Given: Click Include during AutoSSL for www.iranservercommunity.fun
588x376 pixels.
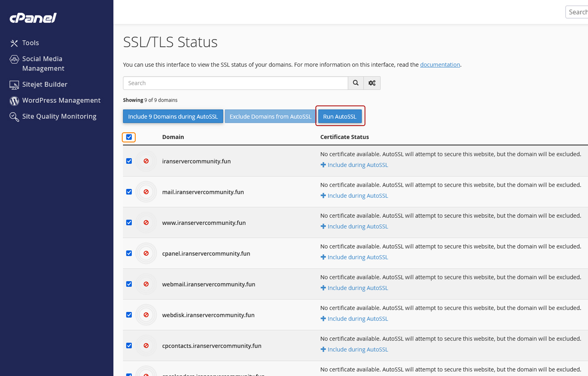Looking at the screenshot, I should pos(357,226).
